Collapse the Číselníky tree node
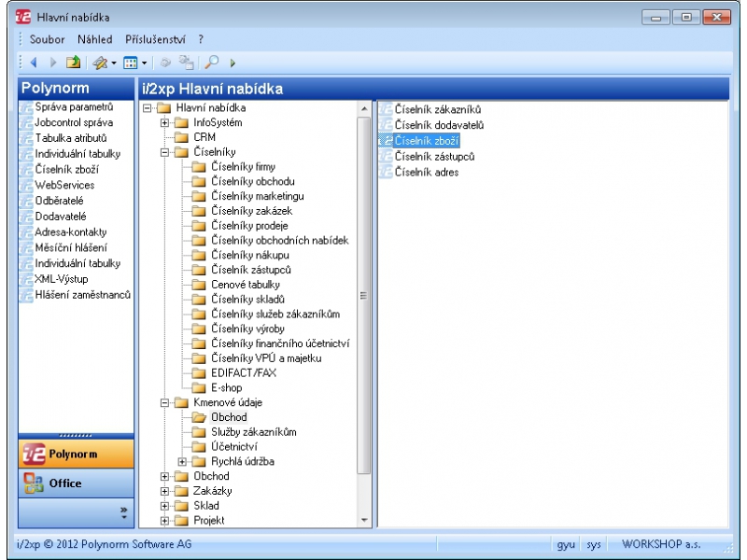This screenshot has width=747, height=560. click(164, 152)
